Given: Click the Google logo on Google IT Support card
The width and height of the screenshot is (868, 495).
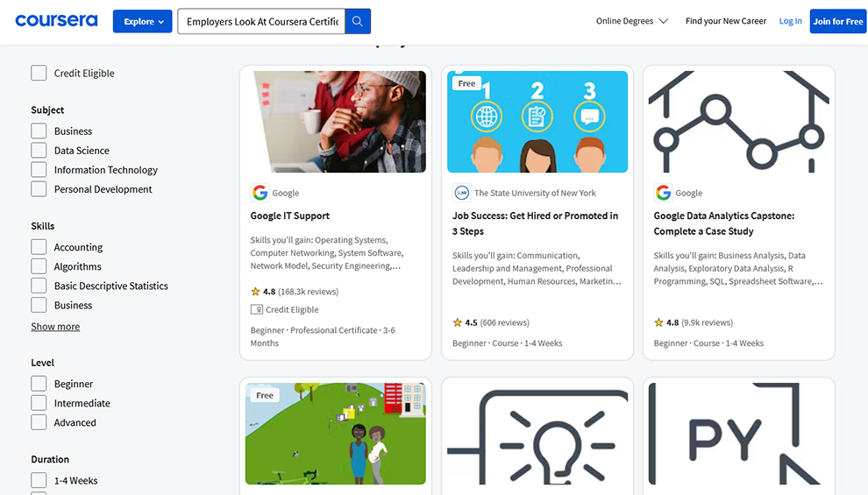Looking at the screenshot, I should (x=260, y=193).
